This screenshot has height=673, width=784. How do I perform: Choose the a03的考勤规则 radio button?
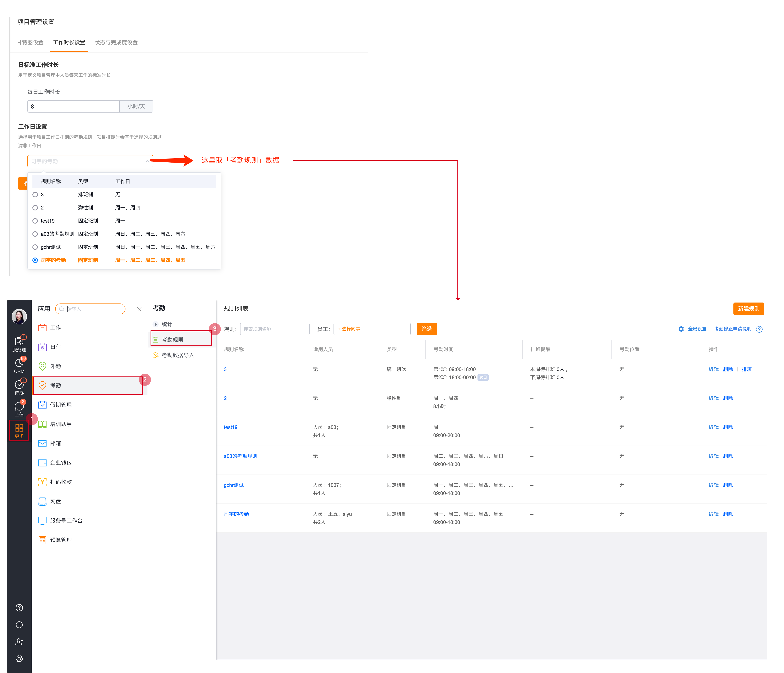click(35, 234)
